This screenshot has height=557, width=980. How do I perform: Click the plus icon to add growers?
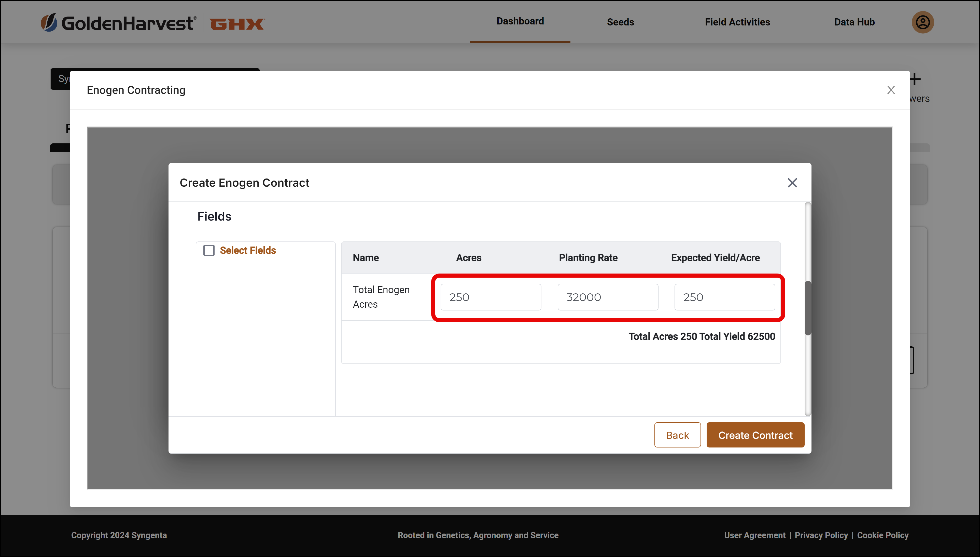click(915, 79)
